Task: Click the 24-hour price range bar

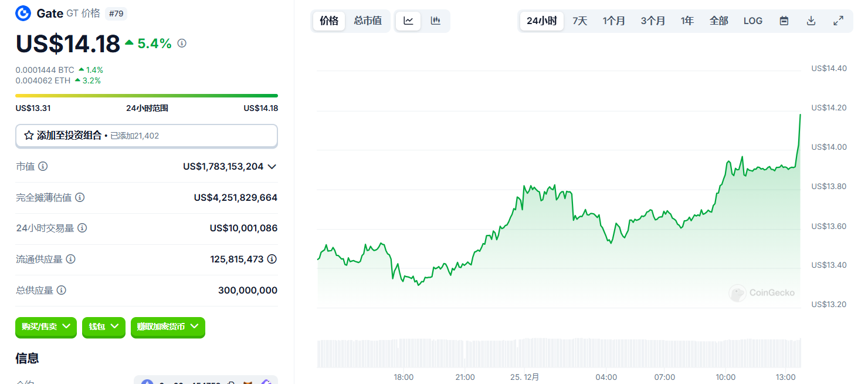Action: tap(146, 96)
